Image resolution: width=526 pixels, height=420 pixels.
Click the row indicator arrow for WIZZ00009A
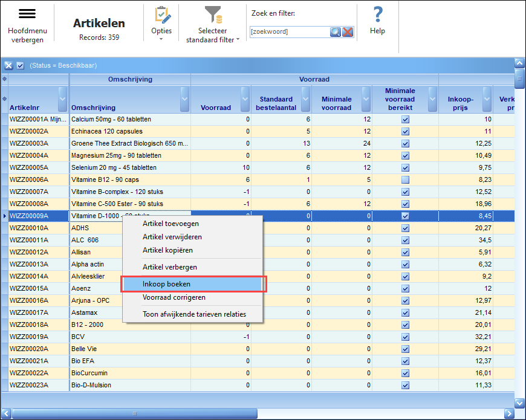pos(5,216)
